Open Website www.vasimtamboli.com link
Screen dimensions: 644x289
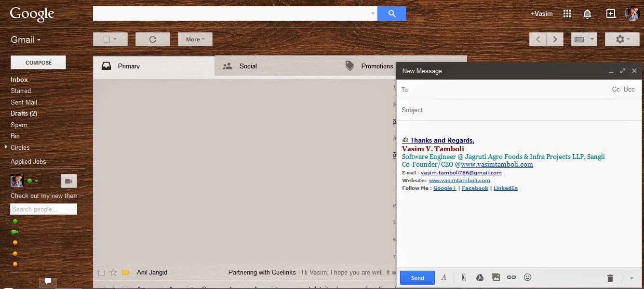tap(459, 180)
